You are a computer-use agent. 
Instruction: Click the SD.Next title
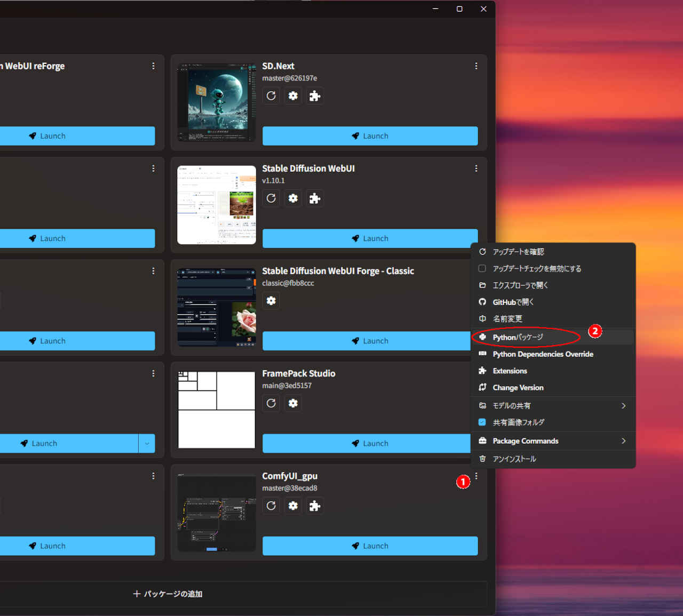tap(278, 66)
